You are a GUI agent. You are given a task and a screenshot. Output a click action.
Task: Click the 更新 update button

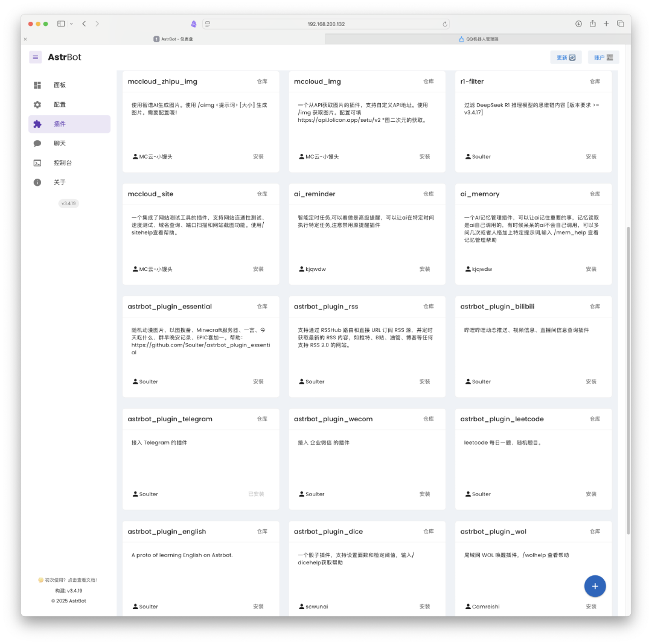coord(566,57)
